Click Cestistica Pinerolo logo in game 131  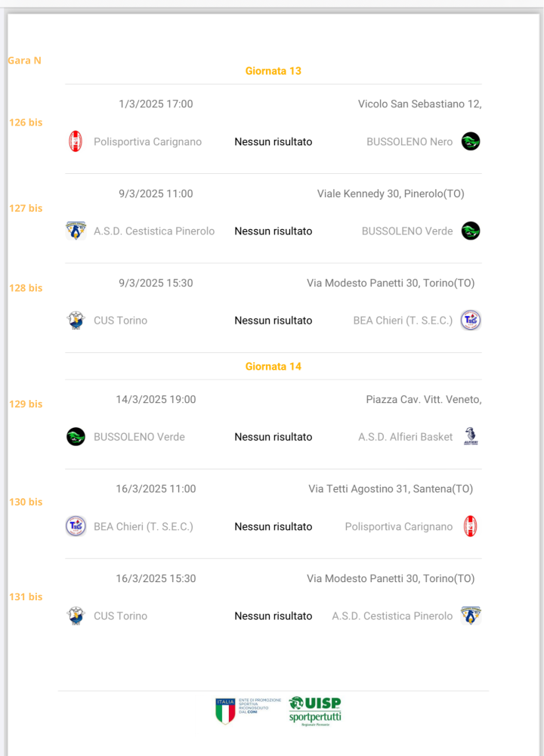tap(470, 615)
